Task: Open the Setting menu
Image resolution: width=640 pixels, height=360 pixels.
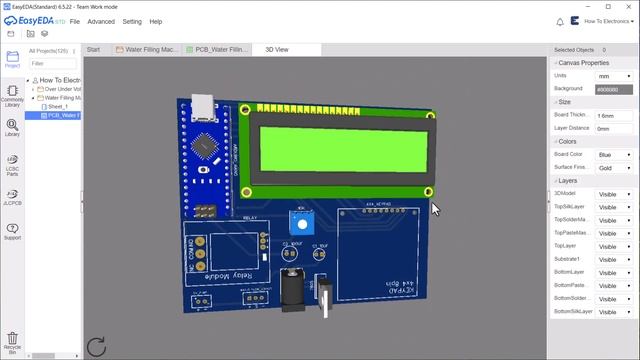Action: [x=132, y=22]
